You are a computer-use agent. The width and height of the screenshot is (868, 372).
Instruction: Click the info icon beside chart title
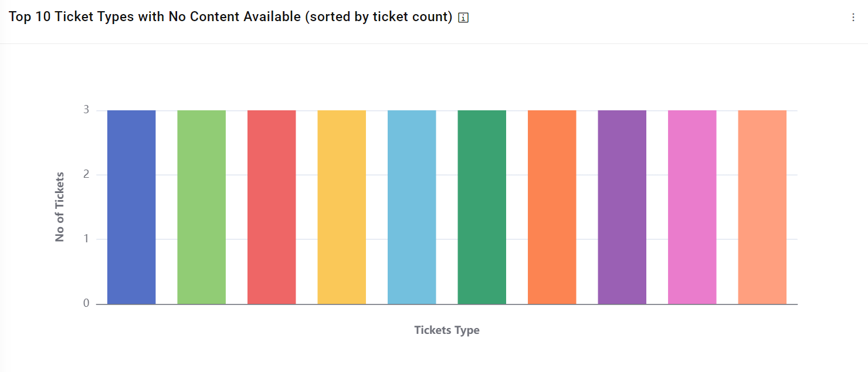463,18
